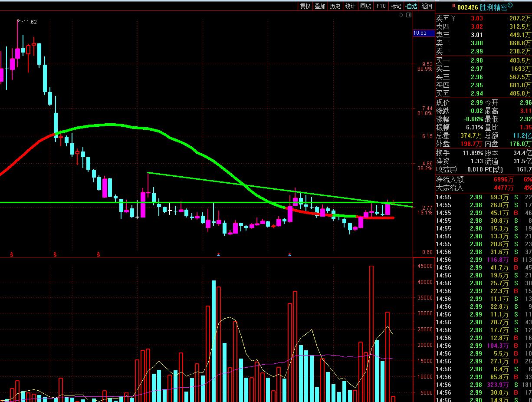Image resolution: width=532 pixels, height=402 pixels.
Task: Click the 总额 11.2亿 turnover amount
Action: pos(523,135)
